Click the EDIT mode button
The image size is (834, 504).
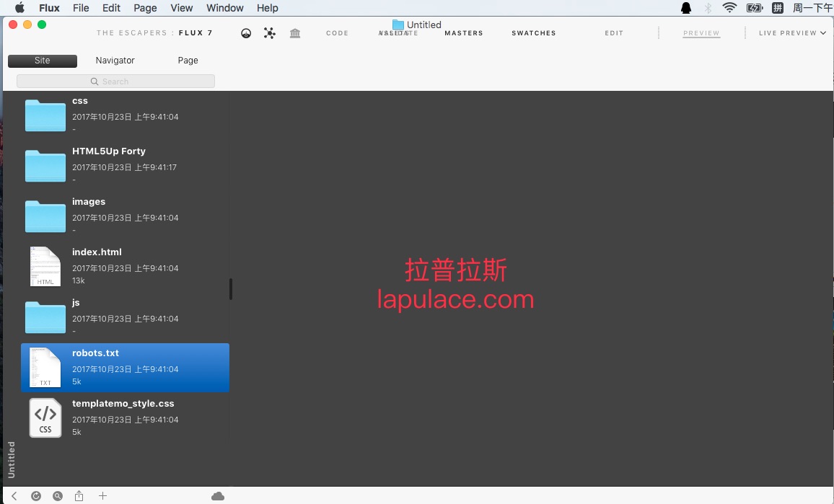(614, 33)
